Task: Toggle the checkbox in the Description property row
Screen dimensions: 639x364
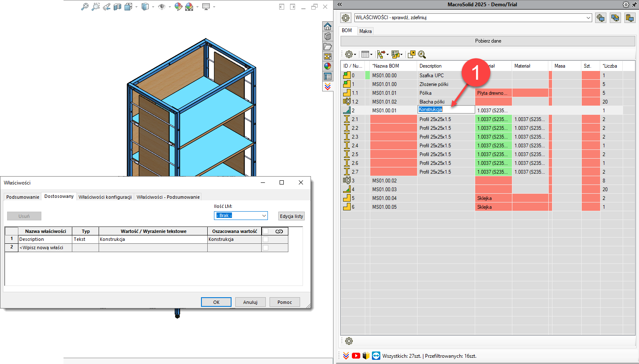Action: click(x=265, y=240)
